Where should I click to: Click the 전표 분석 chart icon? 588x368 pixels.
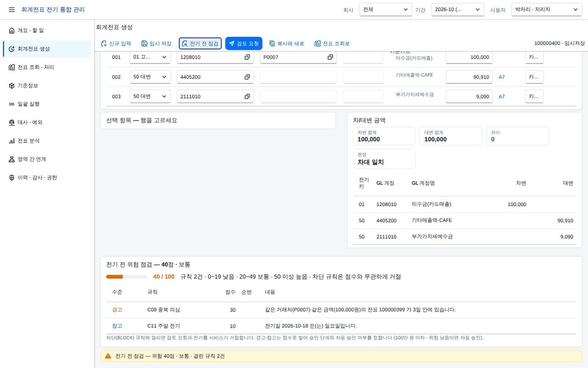click(11, 141)
